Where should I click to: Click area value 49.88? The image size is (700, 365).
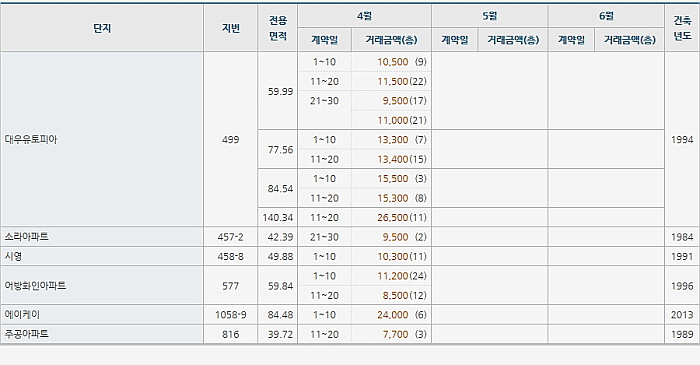pos(280,257)
